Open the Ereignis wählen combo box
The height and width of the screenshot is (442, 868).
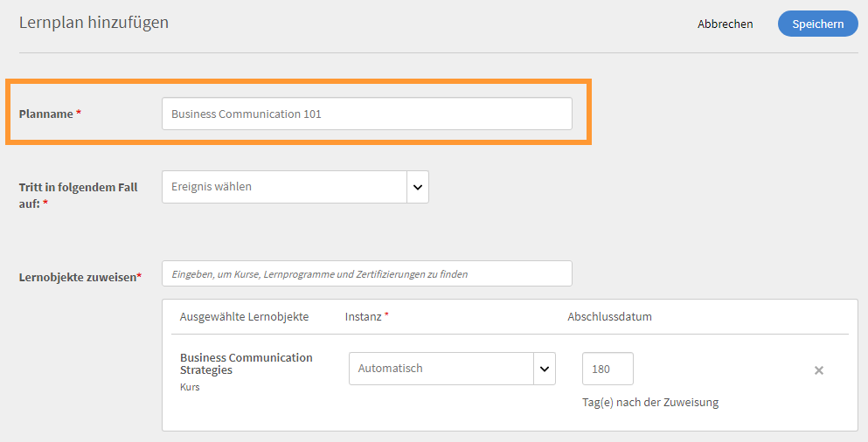[x=284, y=186]
